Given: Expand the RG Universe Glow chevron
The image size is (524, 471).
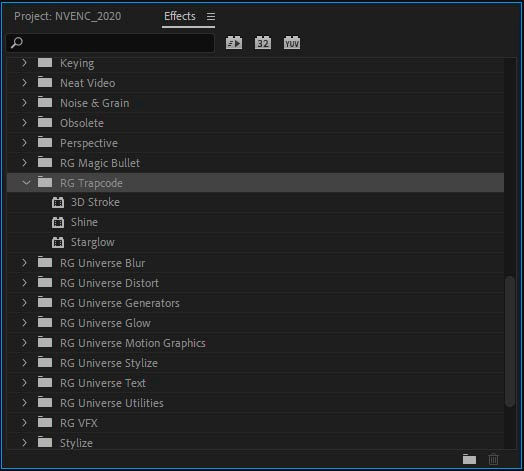Looking at the screenshot, I should [x=24, y=323].
